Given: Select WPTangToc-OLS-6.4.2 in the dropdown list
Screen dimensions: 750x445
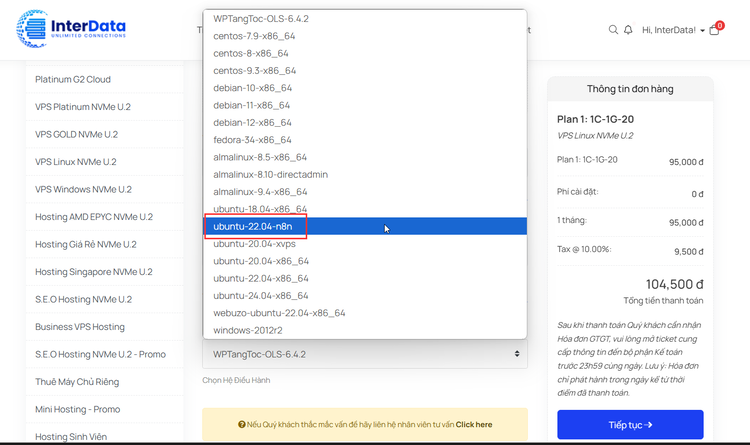Looking at the screenshot, I should point(364,19).
